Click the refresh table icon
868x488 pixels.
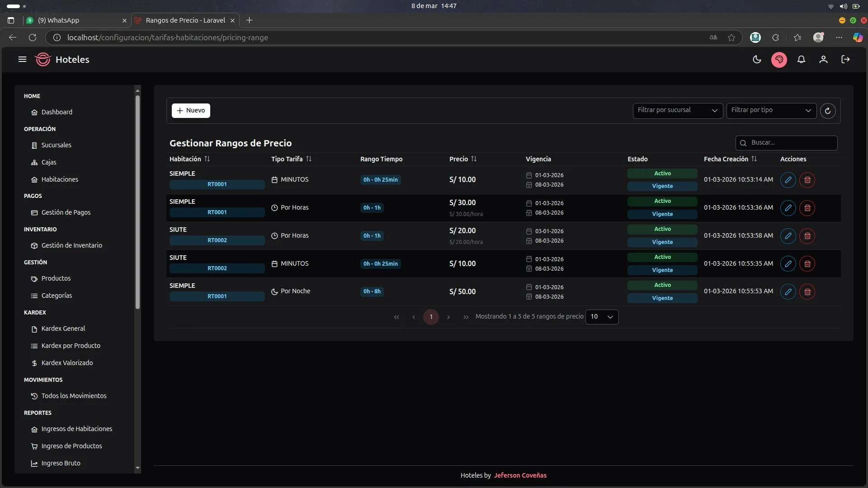[828, 111]
